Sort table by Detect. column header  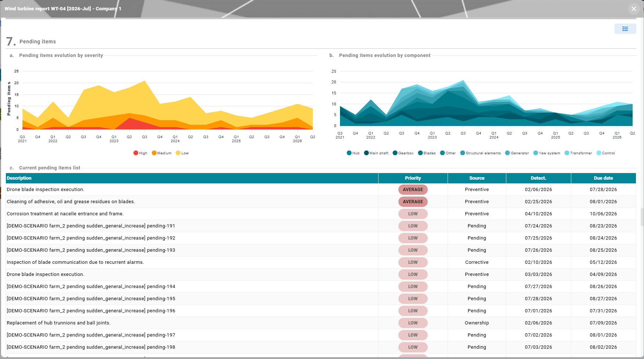pyautogui.click(x=539, y=178)
